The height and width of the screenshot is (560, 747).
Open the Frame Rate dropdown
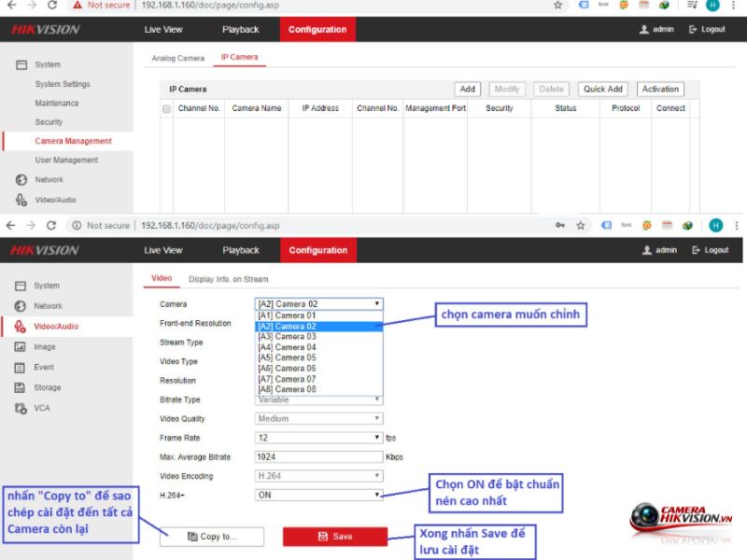tap(318, 438)
